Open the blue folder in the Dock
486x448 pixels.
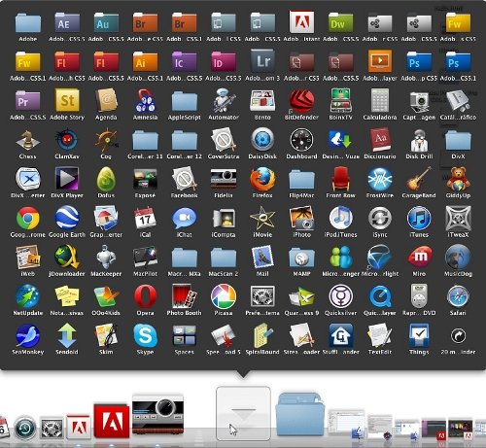click(x=300, y=414)
